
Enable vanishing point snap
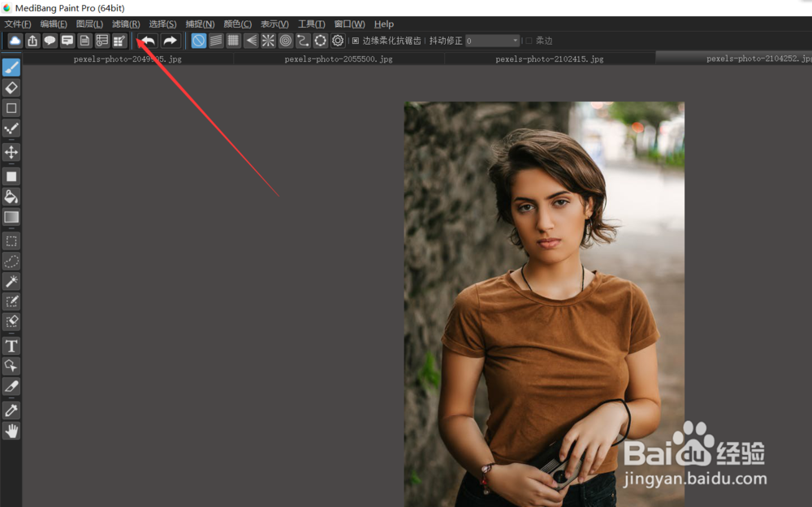[251, 41]
